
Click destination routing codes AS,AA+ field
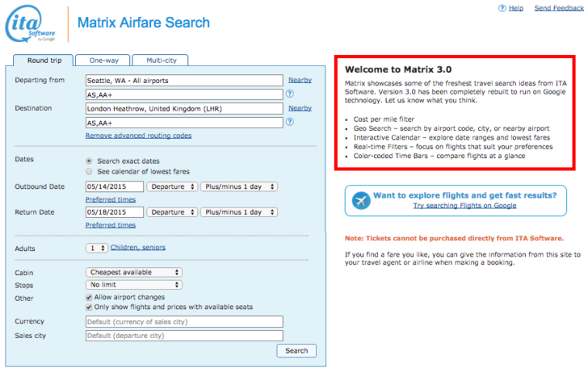[184, 123]
